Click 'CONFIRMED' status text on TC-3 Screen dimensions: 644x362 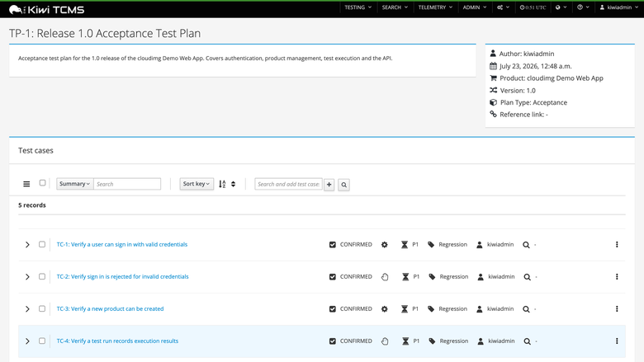(356, 308)
